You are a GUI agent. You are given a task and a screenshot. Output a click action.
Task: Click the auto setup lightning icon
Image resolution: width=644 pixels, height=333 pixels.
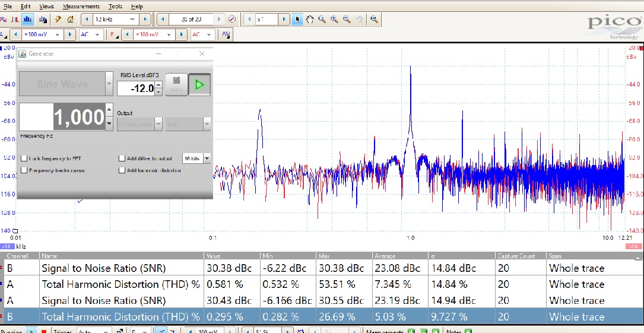pos(58,20)
